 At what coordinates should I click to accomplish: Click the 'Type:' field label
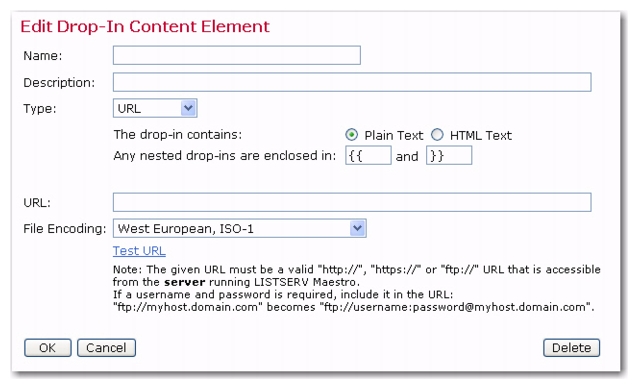click(x=39, y=109)
